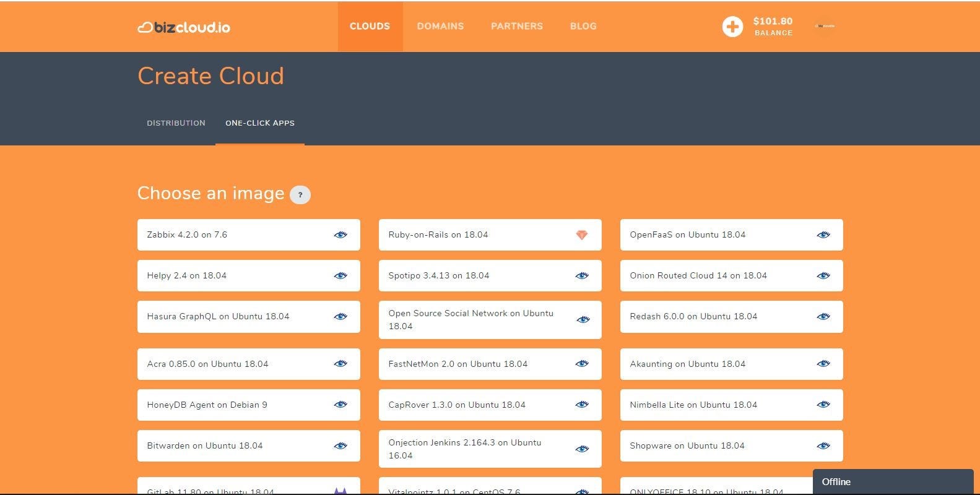Go to the Domains menu item
Image resolution: width=980 pixels, height=495 pixels.
click(440, 26)
